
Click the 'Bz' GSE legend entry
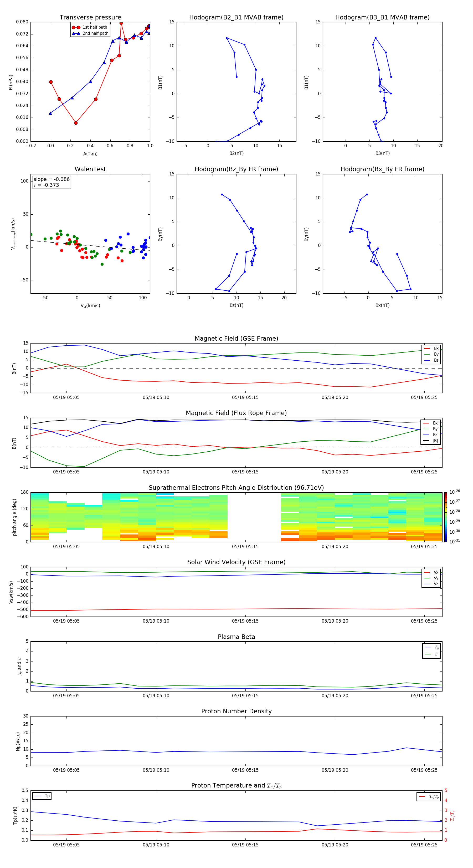click(x=431, y=360)
